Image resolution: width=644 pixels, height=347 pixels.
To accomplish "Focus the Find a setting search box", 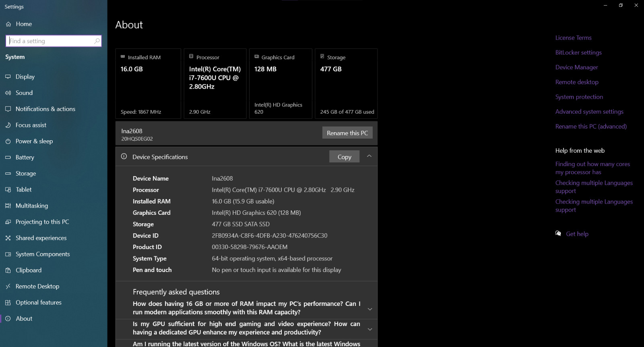I will [54, 41].
